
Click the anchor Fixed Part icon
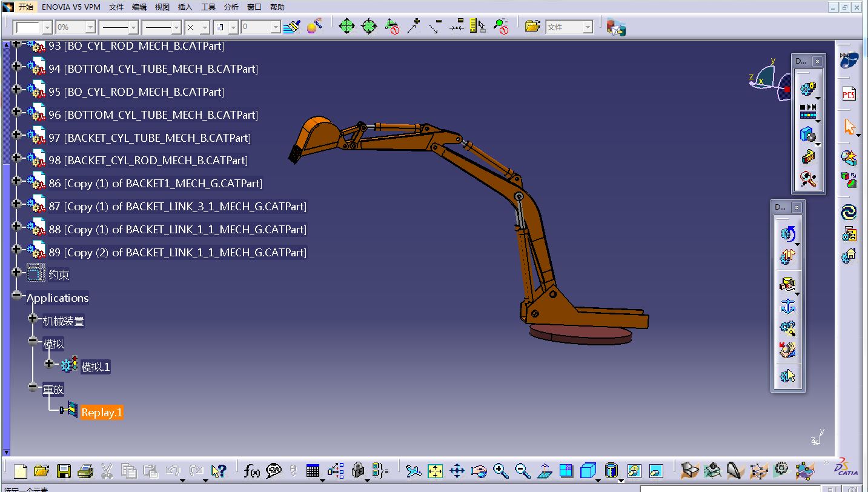(787, 307)
